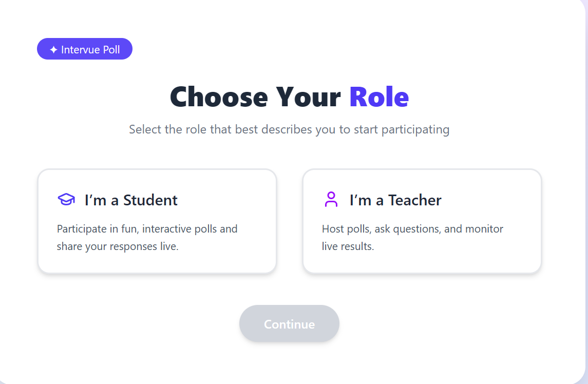Click the person icon for Teacher
588x384 pixels.
click(x=331, y=200)
